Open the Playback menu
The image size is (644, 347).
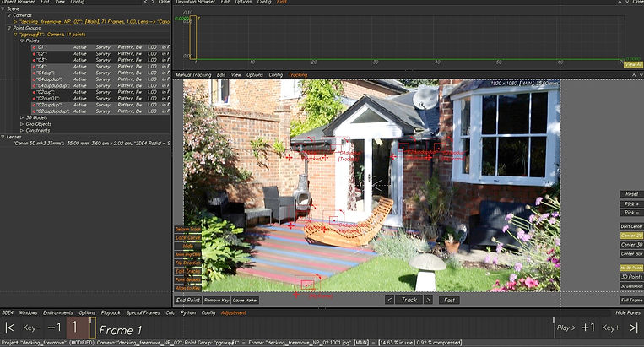111,312
